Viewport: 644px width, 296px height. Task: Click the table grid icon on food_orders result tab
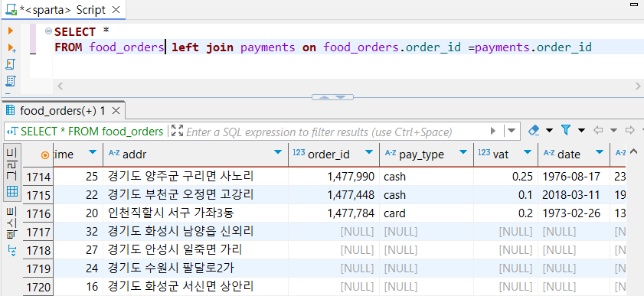pos(11,110)
